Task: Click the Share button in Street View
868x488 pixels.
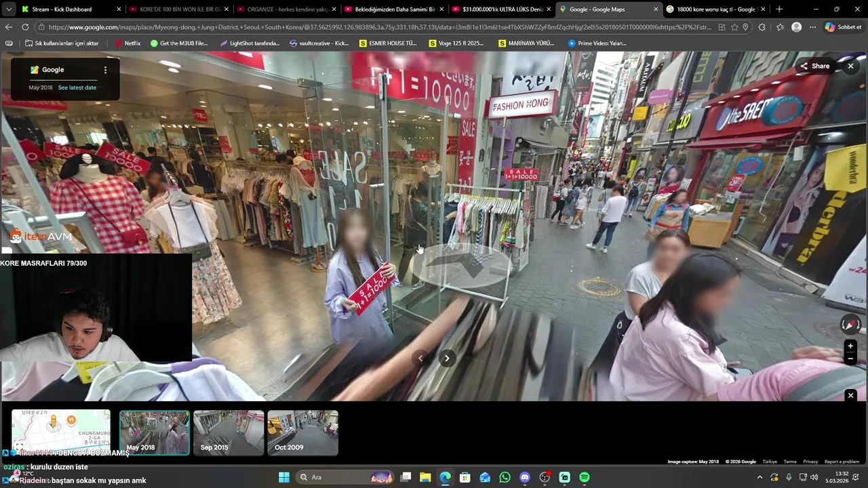Action: (814, 66)
